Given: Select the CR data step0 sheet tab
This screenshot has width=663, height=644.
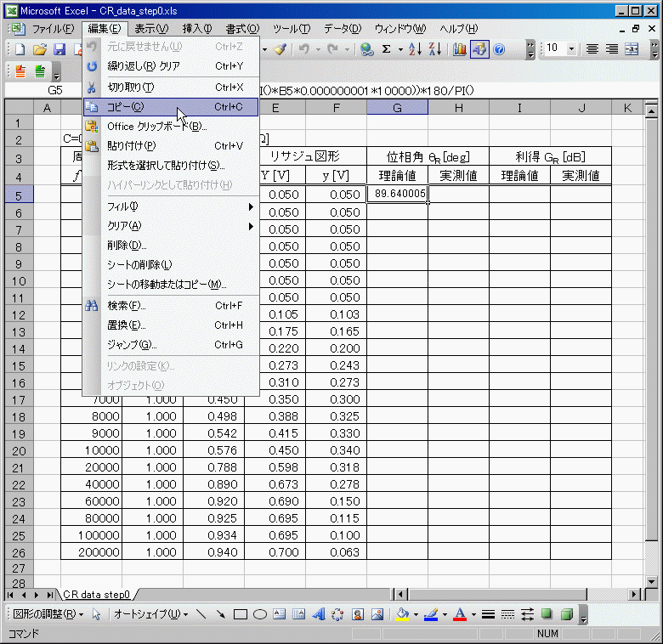Looking at the screenshot, I should (x=96, y=594).
